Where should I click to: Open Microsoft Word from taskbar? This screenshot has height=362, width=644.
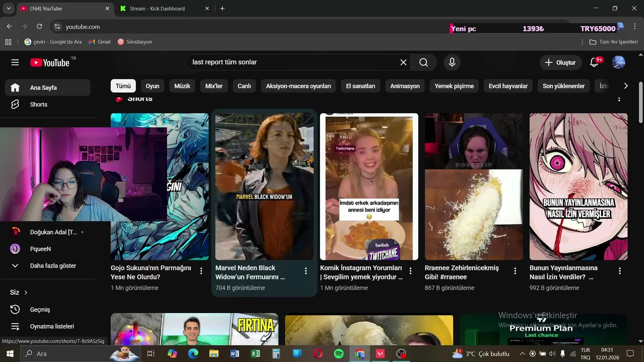click(x=234, y=354)
